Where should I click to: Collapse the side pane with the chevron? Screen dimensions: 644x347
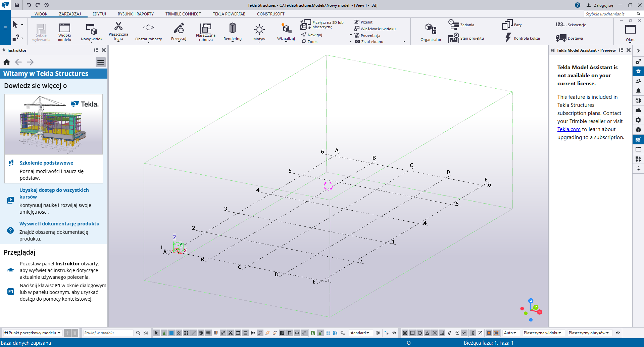(638, 50)
